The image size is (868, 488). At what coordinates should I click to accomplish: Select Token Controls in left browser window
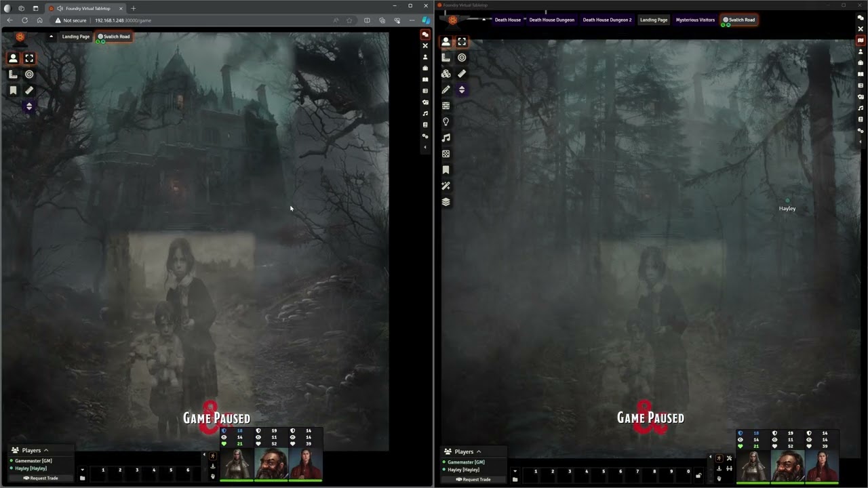13,58
